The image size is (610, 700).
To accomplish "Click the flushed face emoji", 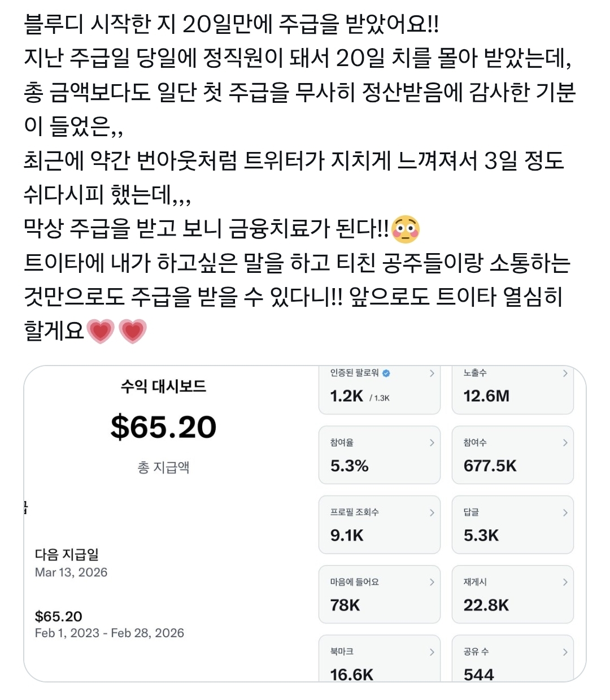I will 405,229.
